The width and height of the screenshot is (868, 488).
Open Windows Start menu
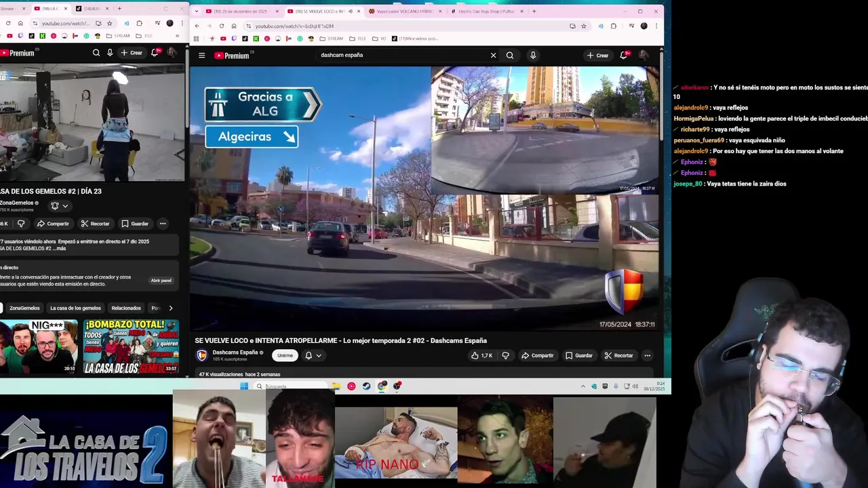244,386
